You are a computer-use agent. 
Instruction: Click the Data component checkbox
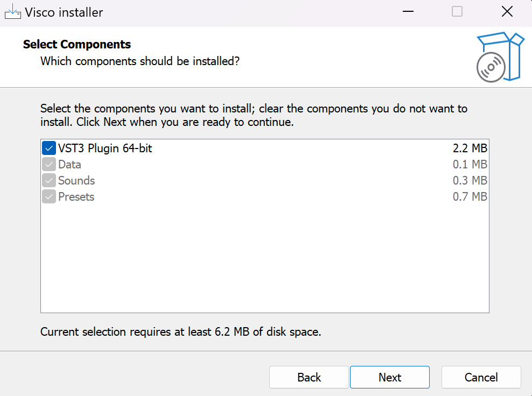[49, 164]
